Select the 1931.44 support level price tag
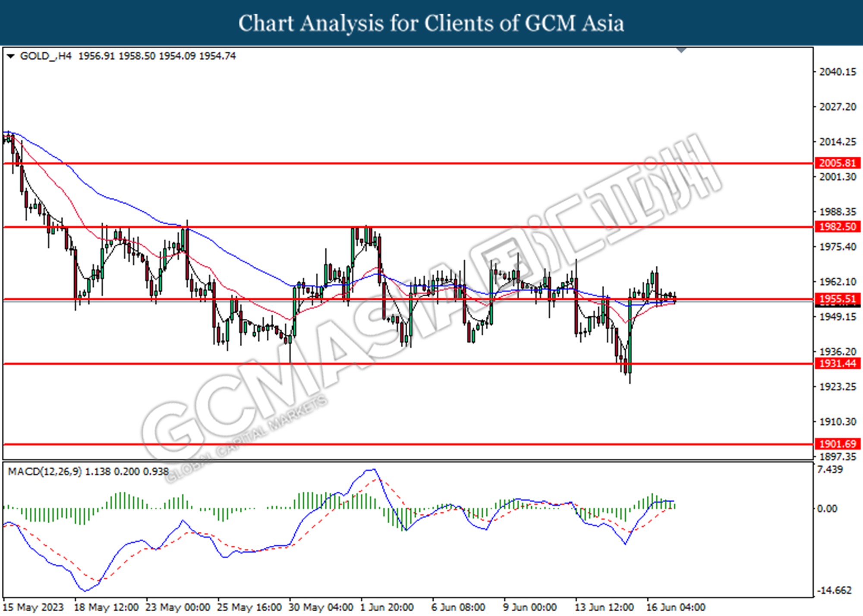 pyautogui.click(x=838, y=363)
